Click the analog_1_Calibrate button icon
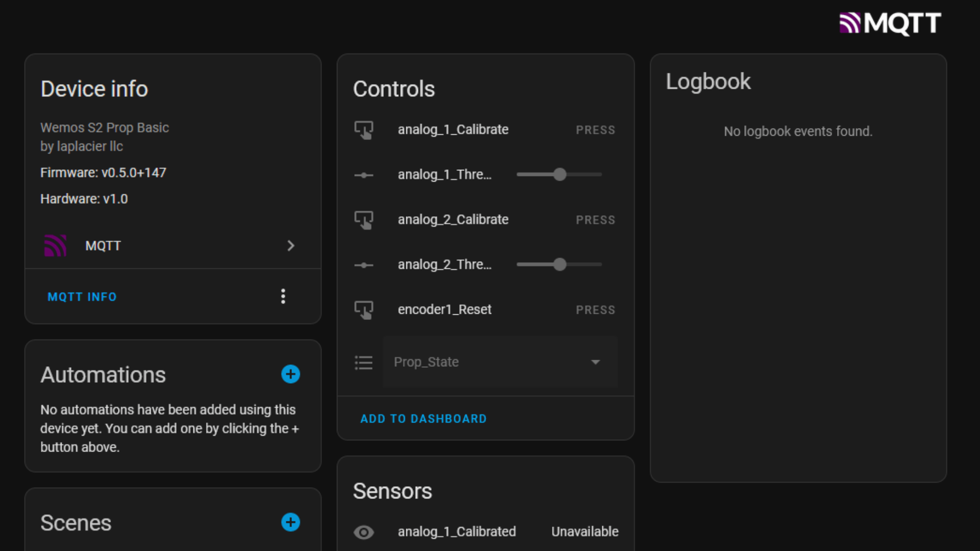Image resolution: width=980 pixels, height=551 pixels. tap(364, 130)
